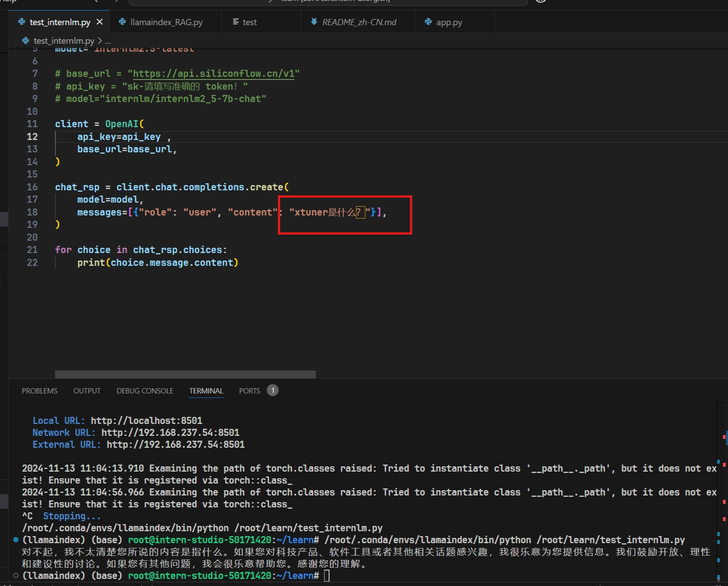Expand the breadcrumb ellipsis after test_internlm.py
Screen dimensions: 728x586
coord(108,40)
